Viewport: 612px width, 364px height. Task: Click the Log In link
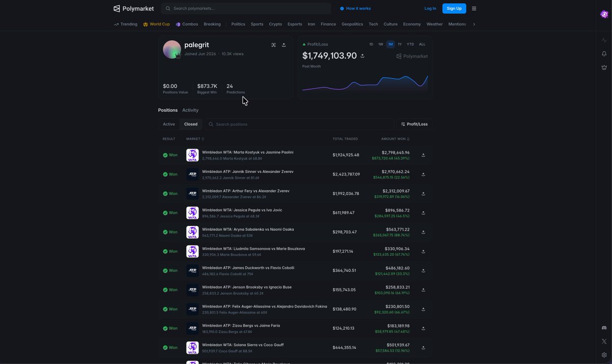click(x=430, y=8)
